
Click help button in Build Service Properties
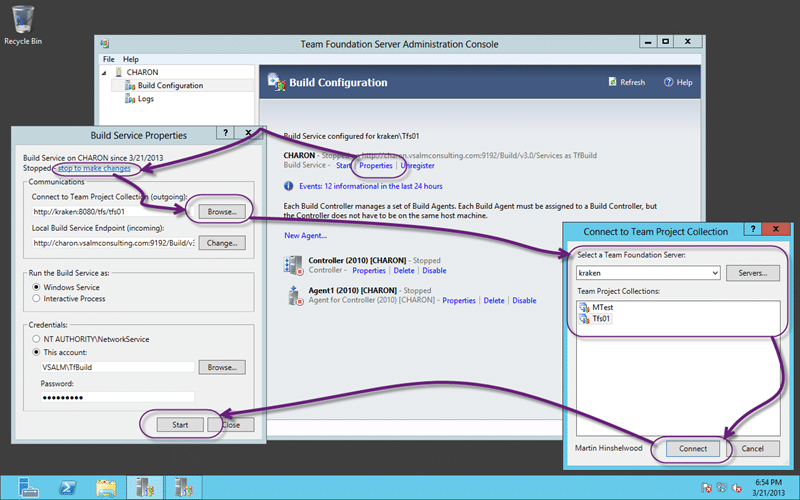(225, 133)
